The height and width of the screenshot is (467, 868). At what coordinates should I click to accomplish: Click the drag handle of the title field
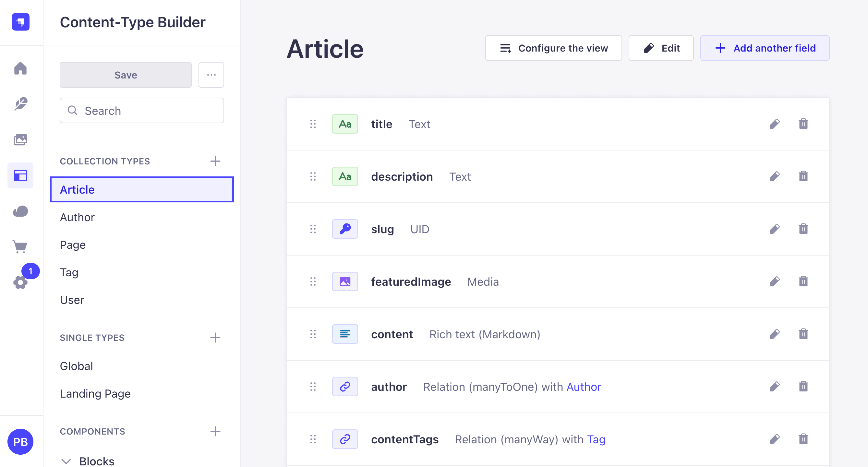pos(313,124)
